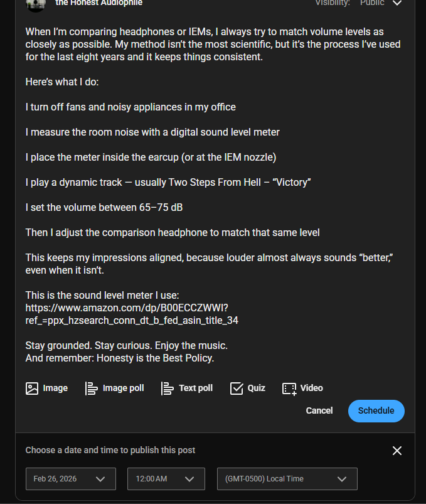Attach a video to the post
This screenshot has height=504, width=426.
302,388
